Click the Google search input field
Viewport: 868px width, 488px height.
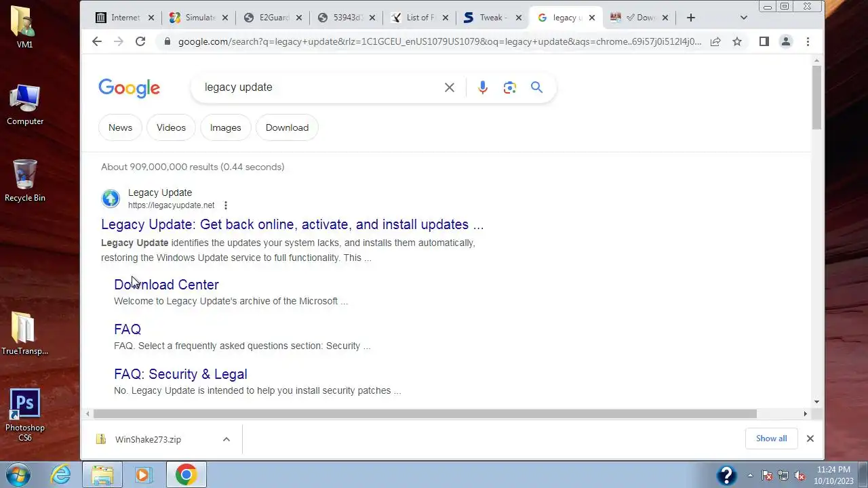[x=319, y=87]
